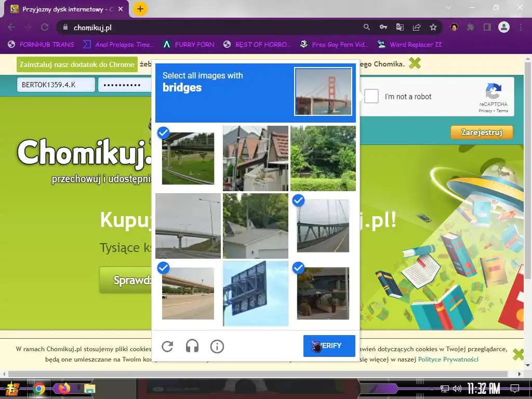Open the reCAPTCHA Privacy link

pyautogui.click(x=485, y=111)
